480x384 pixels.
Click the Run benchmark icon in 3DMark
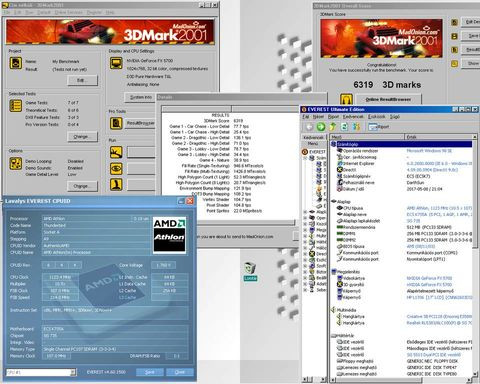[116, 152]
